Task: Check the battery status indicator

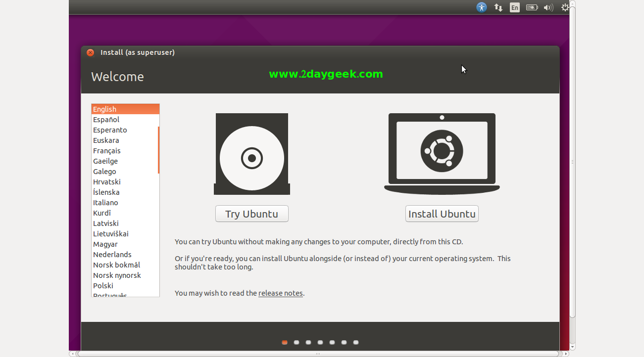Action: click(532, 7)
